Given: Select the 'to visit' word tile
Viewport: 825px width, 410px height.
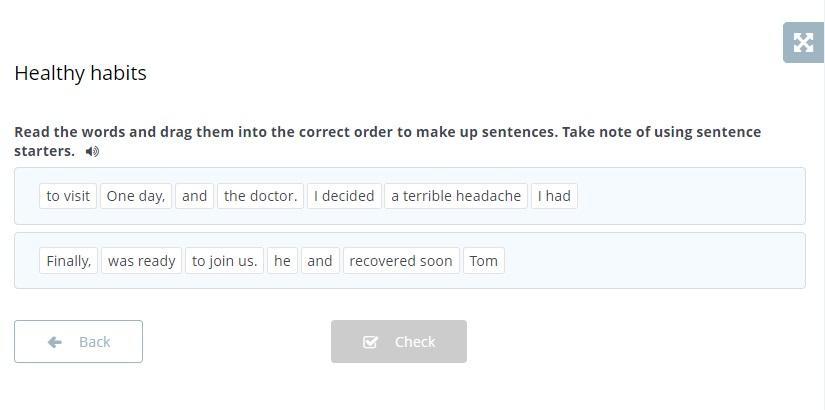Looking at the screenshot, I should [x=68, y=196].
